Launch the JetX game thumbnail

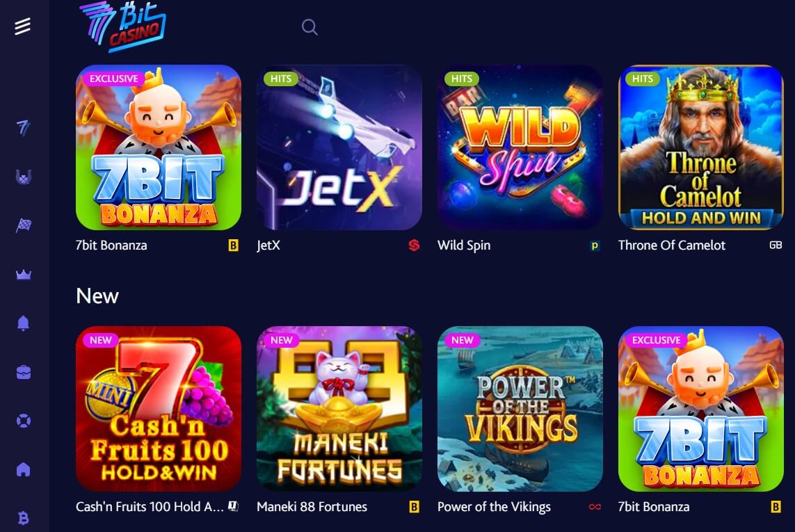click(339, 147)
